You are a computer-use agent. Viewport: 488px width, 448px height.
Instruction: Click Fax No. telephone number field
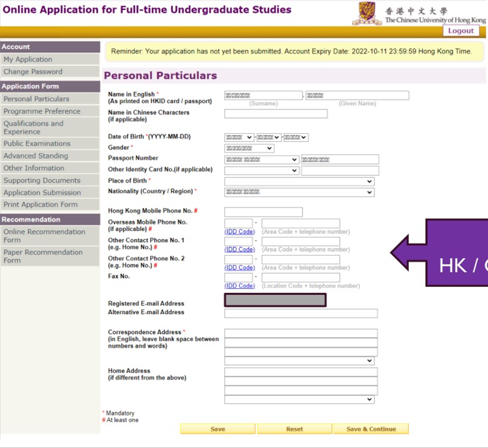click(301, 278)
